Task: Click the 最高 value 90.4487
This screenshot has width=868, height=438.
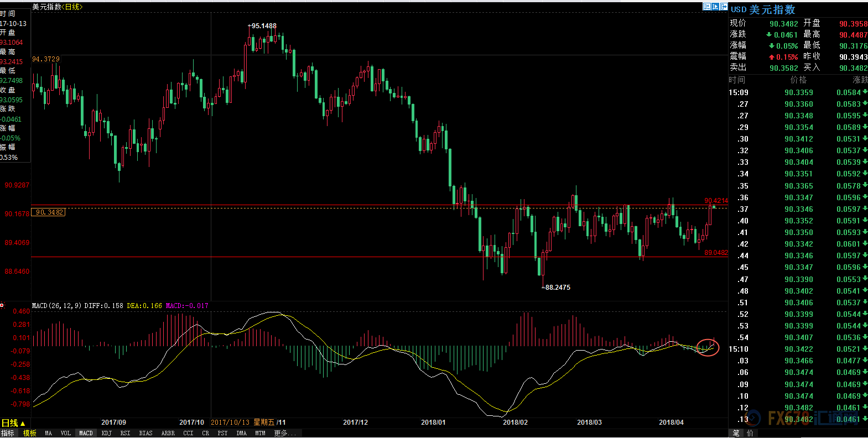Action: (853, 35)
